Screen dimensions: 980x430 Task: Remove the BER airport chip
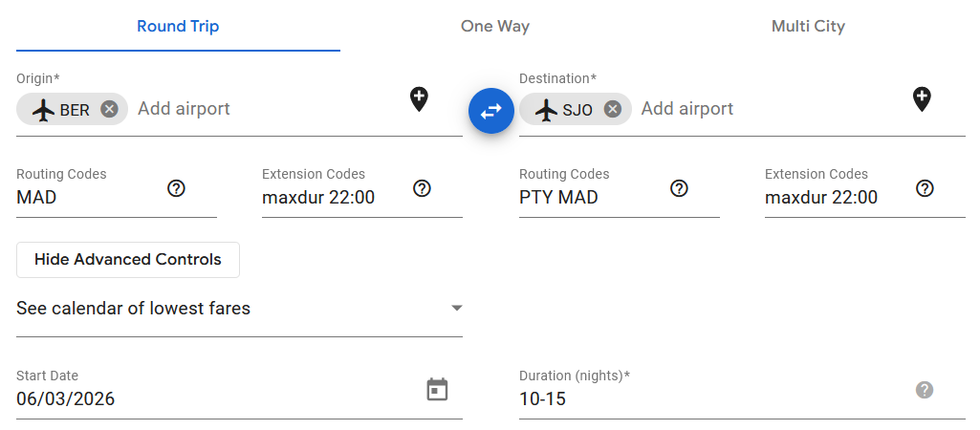click(109, 109)
